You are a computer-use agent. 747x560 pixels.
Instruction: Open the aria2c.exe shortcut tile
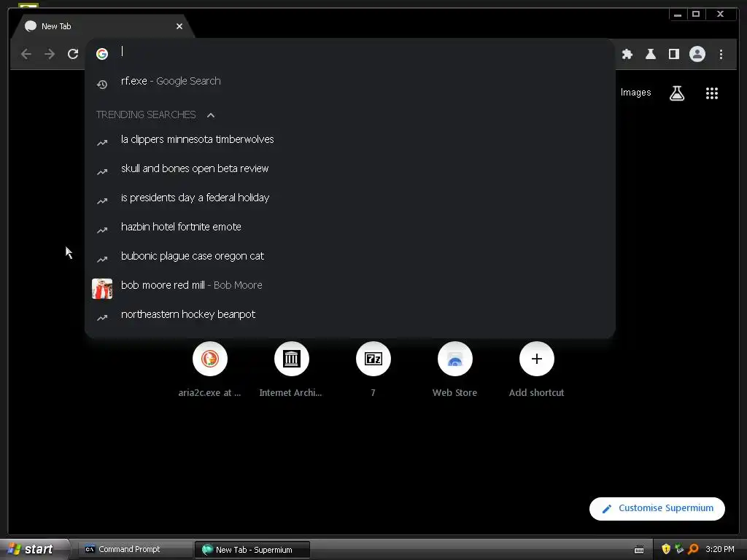(x=209, y=369)
